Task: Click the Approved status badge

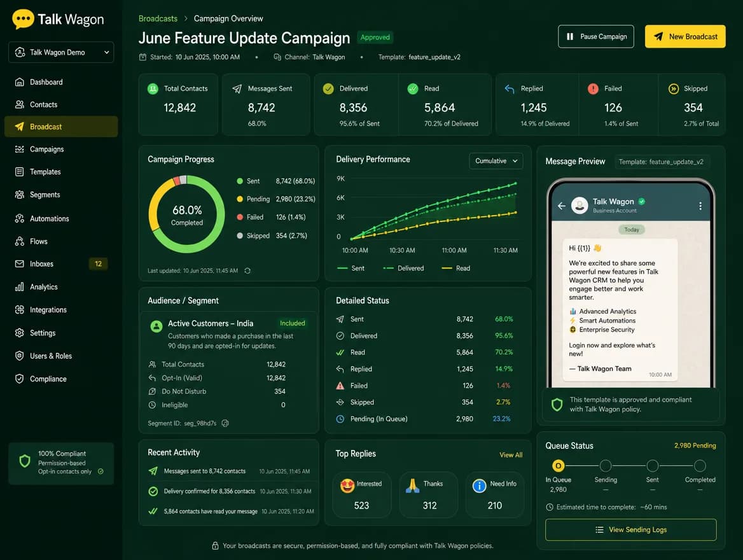Action: (375, 37)
